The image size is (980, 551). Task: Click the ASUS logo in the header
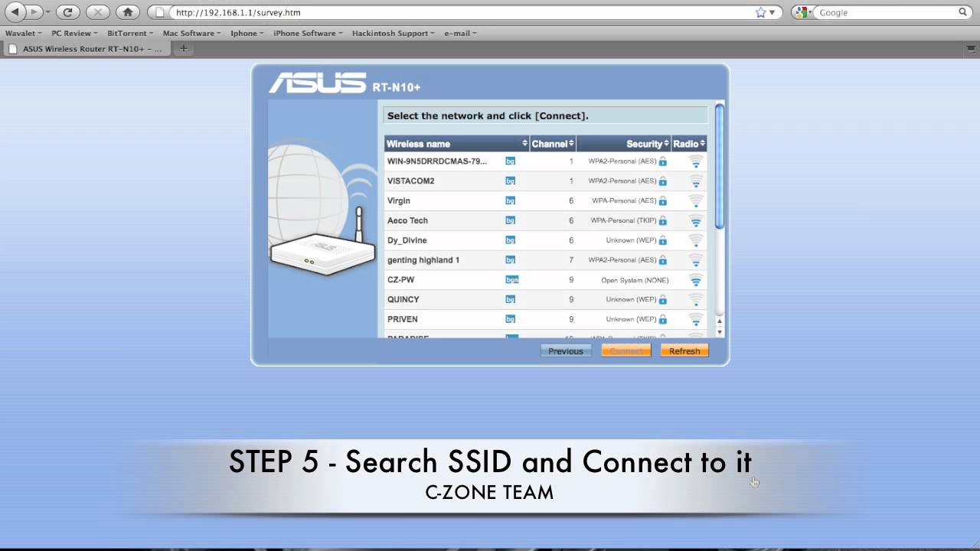pyautogui.click(x=317, y=83)
